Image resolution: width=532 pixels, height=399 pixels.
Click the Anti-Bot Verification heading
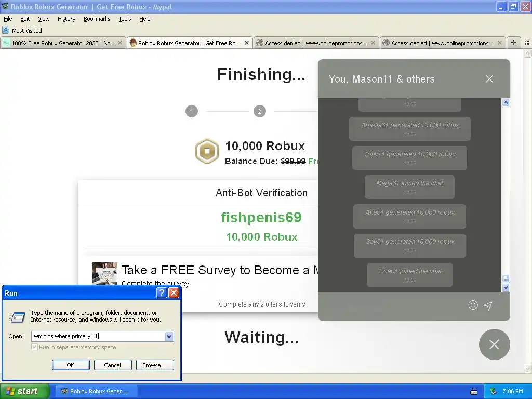point(262,193)
